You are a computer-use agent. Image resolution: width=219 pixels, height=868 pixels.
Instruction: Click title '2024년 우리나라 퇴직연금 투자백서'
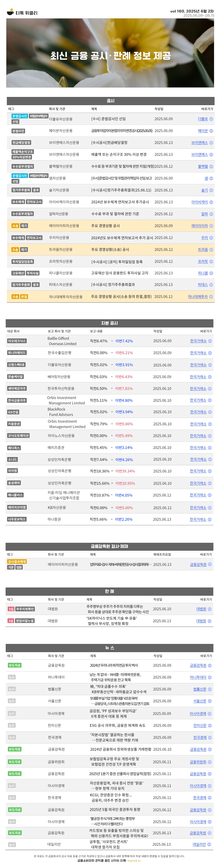point(114,665)
